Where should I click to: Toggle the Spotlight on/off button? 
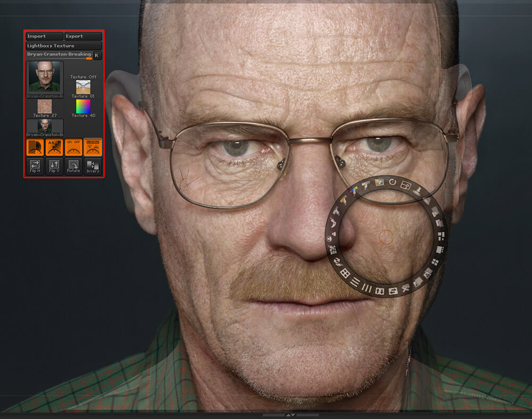(x=73, y=147)
